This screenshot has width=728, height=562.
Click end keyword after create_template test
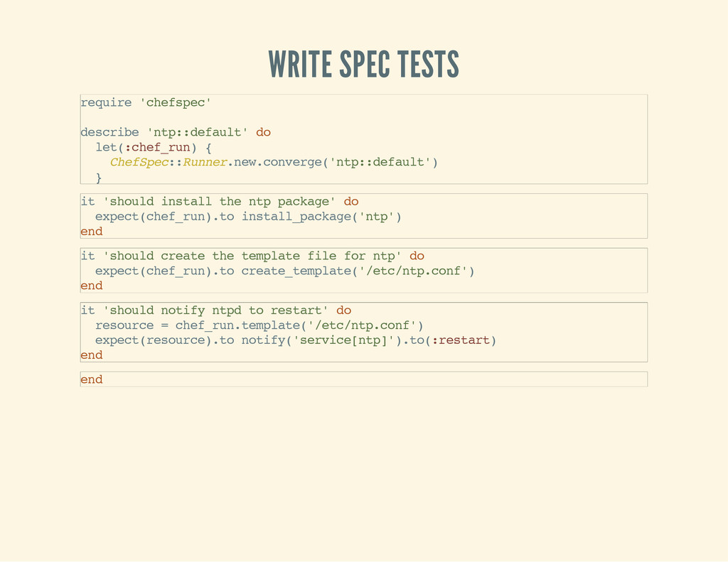[x=92, y=286]
